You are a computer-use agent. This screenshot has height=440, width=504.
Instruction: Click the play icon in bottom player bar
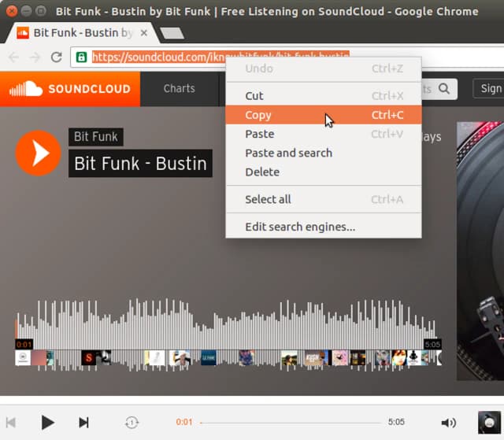click(47, 423)
